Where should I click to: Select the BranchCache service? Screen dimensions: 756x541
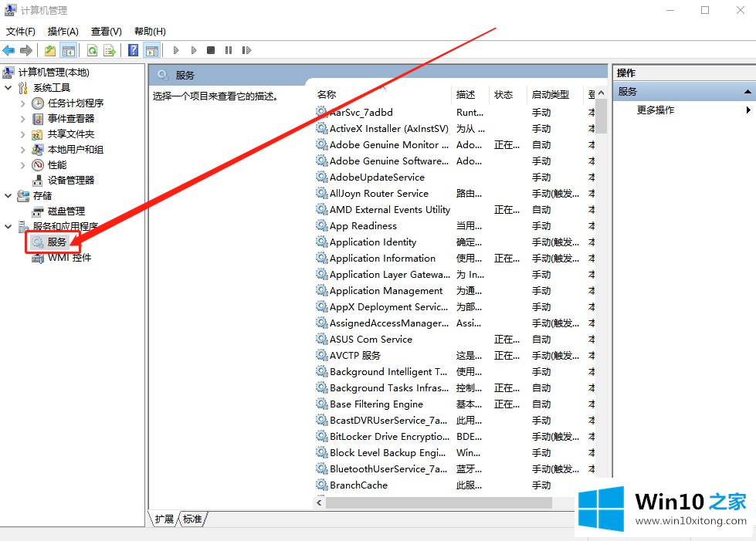click(358, 485)
